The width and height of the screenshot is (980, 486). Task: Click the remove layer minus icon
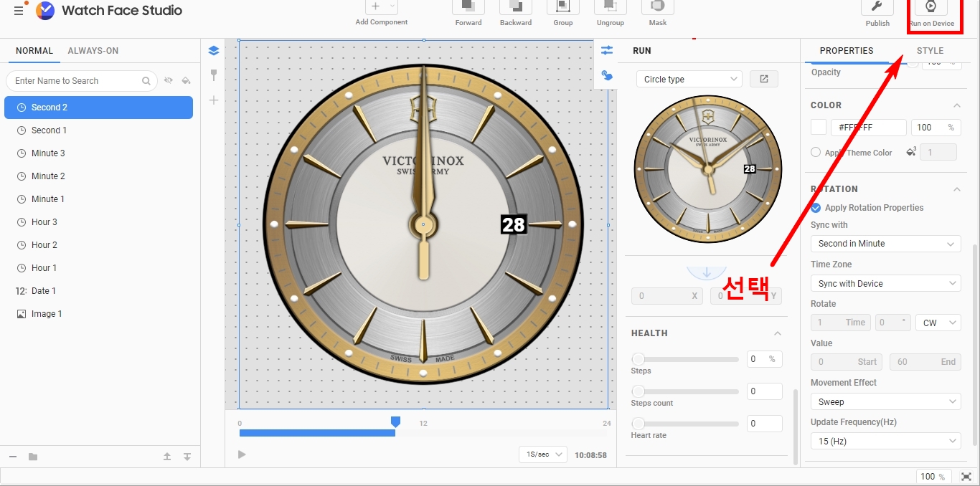point(12,457)
